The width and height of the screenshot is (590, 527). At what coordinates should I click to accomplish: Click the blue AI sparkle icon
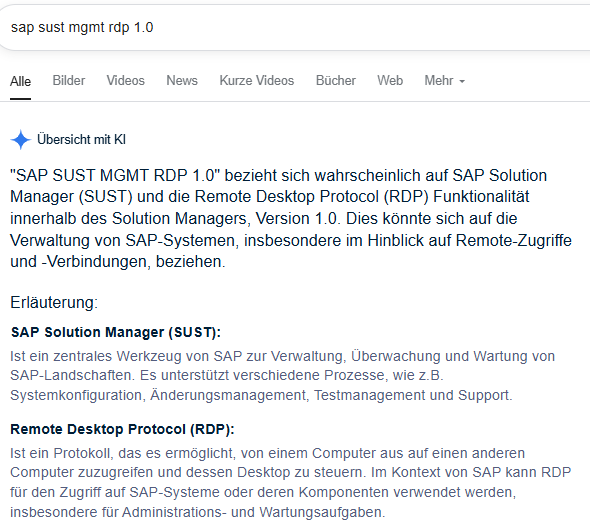(x=21, y=140)
